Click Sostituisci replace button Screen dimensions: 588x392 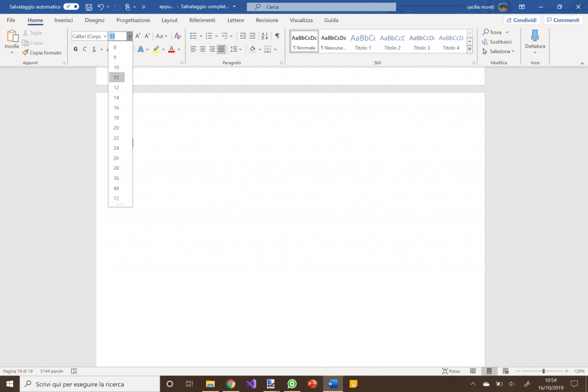click(497, 41)
